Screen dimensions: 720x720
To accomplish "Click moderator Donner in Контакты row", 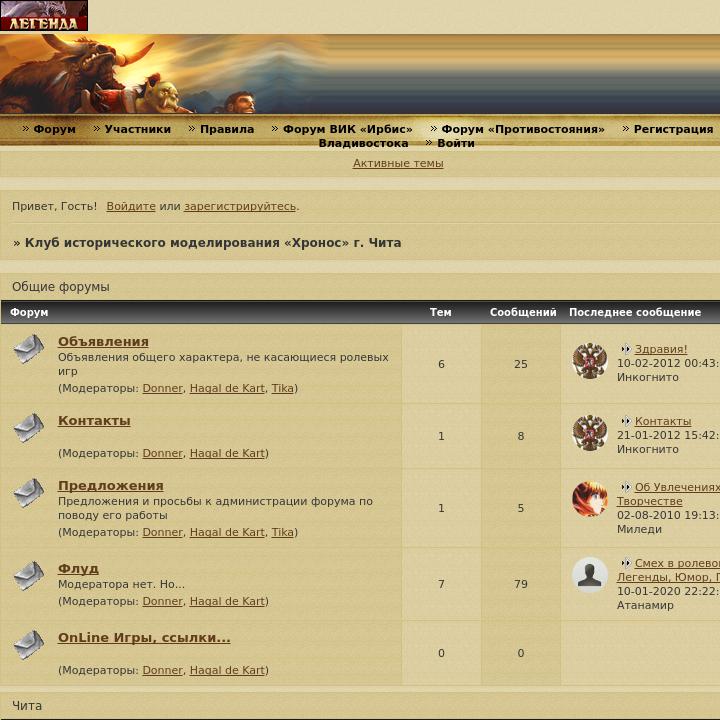I will point(163,453).
